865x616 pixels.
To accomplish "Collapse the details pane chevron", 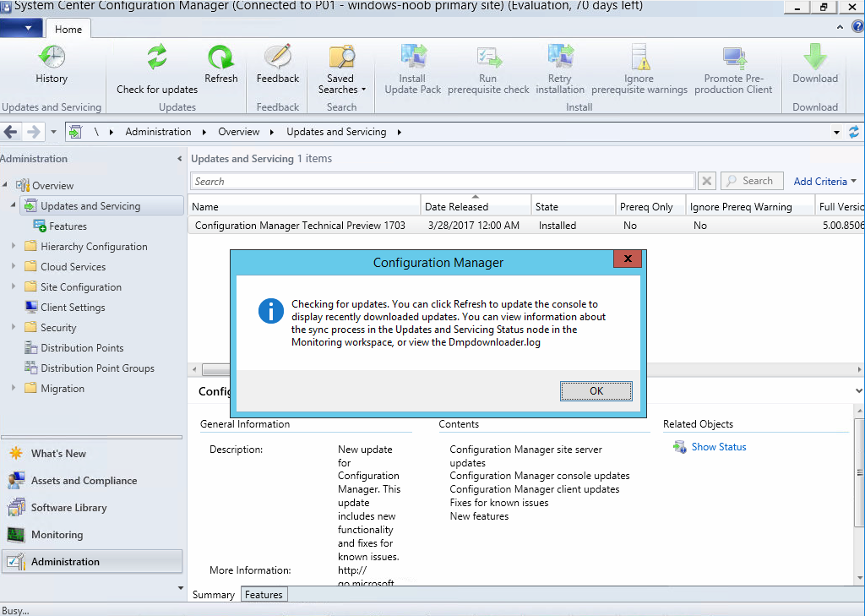I will (x=858, y=390).
